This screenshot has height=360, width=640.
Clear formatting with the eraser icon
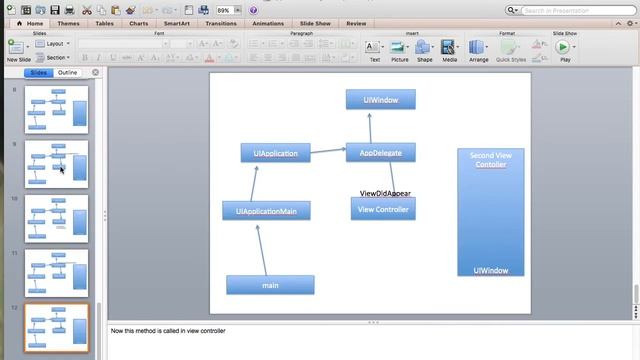coord(233,44)
